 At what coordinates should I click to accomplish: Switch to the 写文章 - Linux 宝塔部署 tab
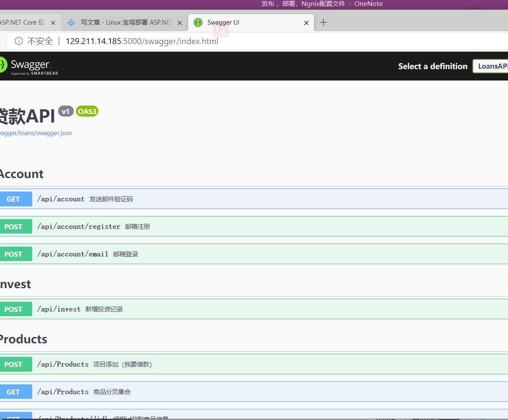tap(125, 22)
